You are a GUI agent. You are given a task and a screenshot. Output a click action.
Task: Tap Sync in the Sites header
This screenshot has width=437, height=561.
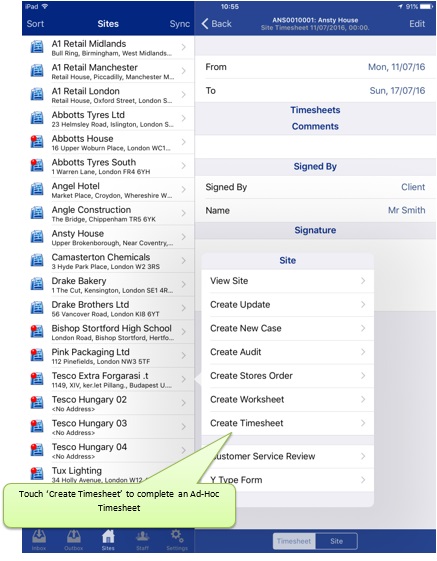coord(179,24)
